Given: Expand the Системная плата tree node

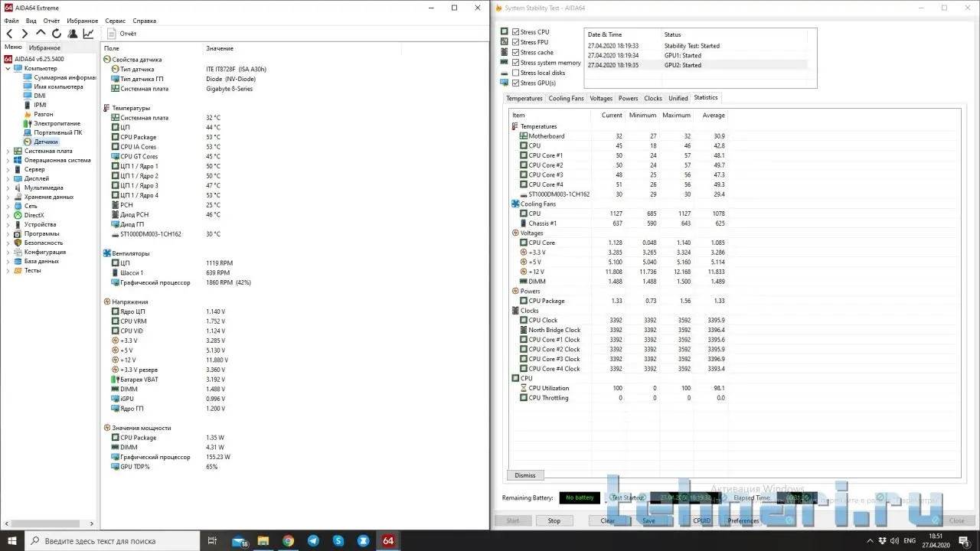Looking at the screenshot, I should coord(8,151).
